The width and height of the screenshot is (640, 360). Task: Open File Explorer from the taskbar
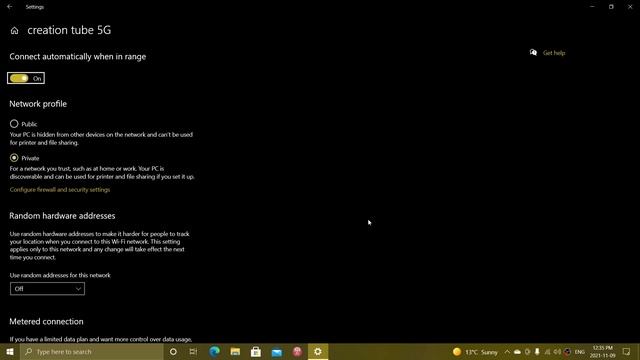[235, 351]
